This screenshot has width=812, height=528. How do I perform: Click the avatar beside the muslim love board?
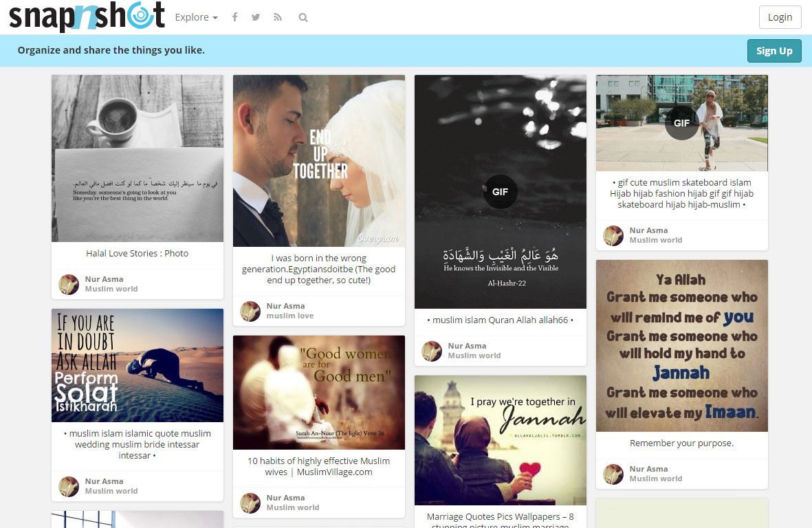point(250,310)
